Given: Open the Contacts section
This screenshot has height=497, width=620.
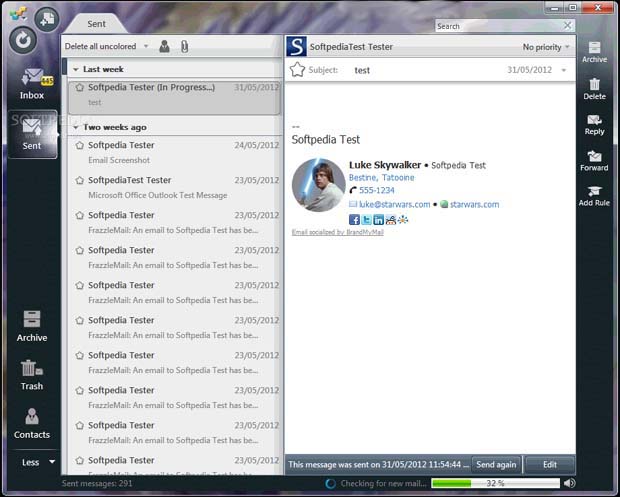Looking at the screenshot, I should 32,424.
